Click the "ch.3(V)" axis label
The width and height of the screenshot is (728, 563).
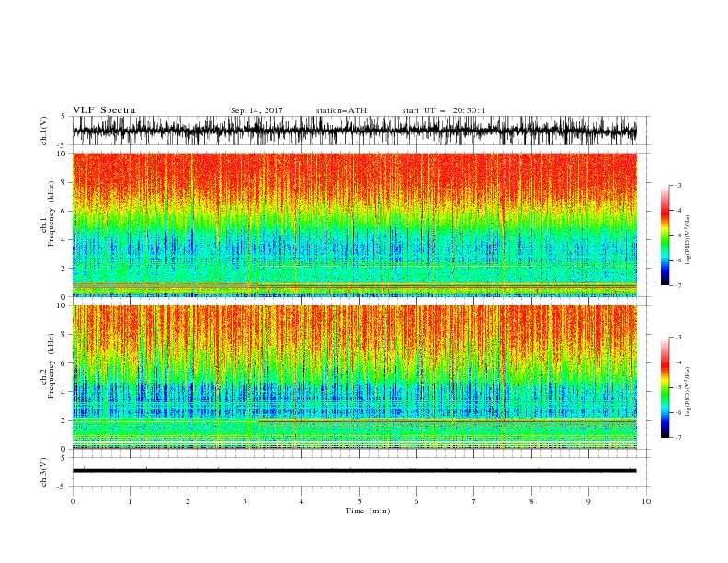point(44,472)
